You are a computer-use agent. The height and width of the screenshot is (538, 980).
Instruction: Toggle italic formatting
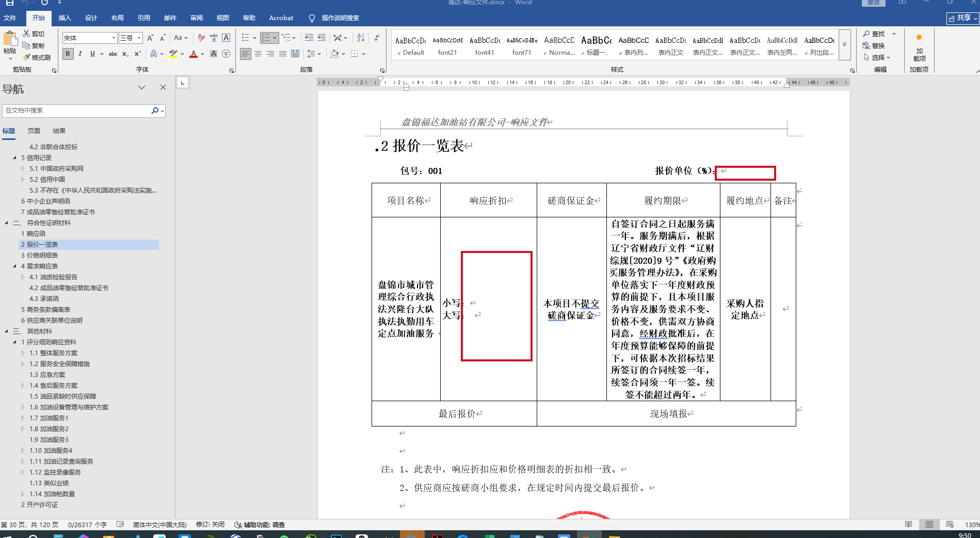point(80,54)
